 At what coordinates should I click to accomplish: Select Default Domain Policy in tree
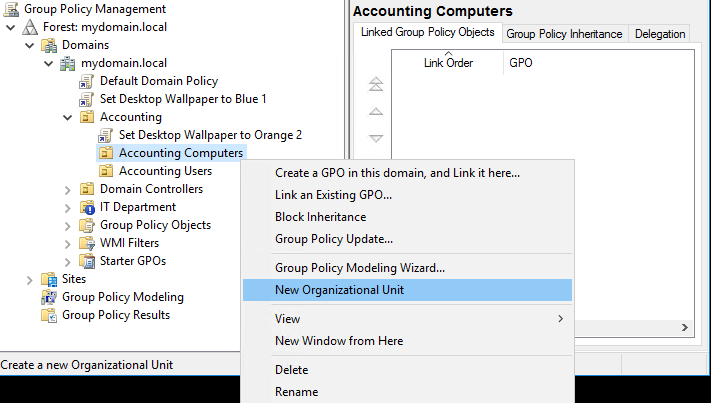point(159,81)
